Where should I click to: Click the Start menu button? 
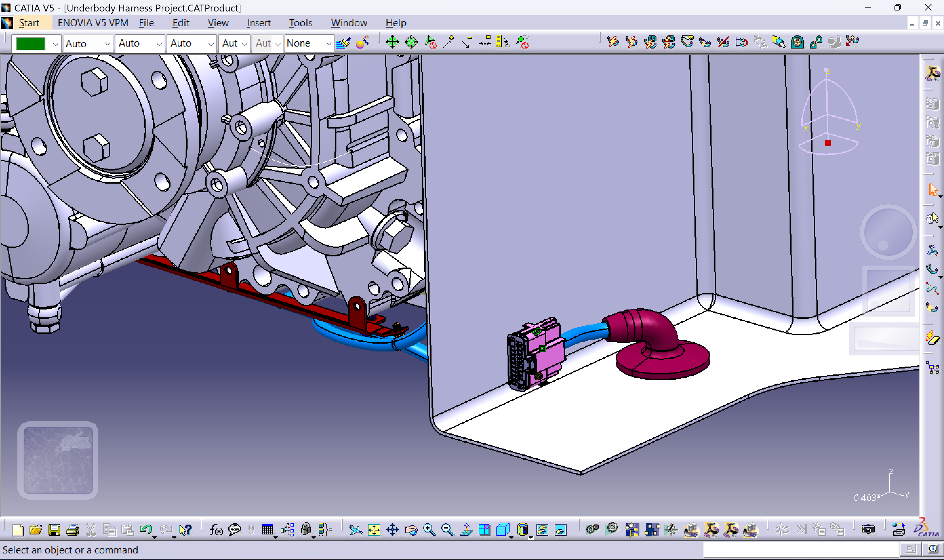click(29, 23)
